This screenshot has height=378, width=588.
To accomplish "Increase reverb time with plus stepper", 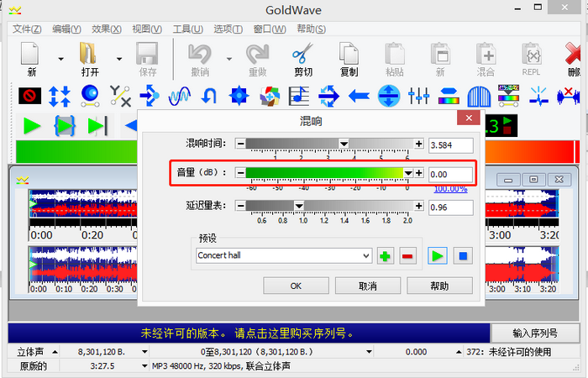I will click(x=418, y=144).
